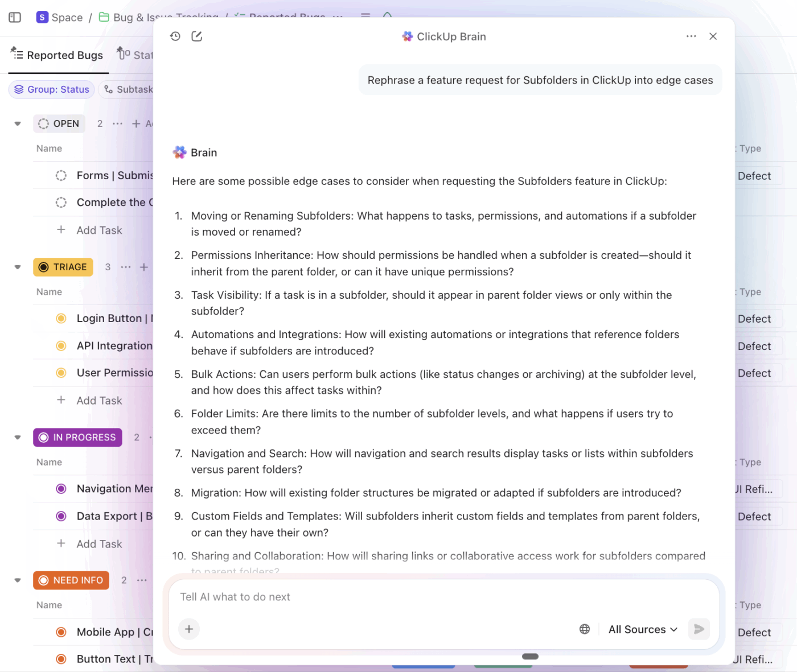Collapse the IN PROGRESS group
This screenshot has height=672, width=797.
click(17, 437)
